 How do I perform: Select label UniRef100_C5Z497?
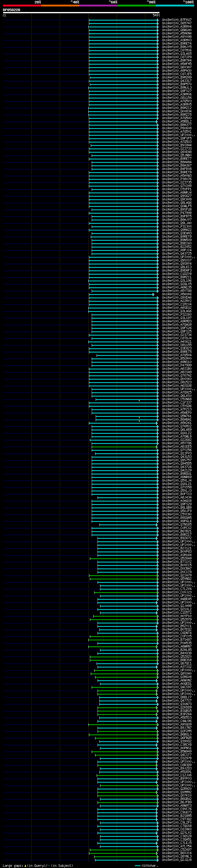[177, 850]
